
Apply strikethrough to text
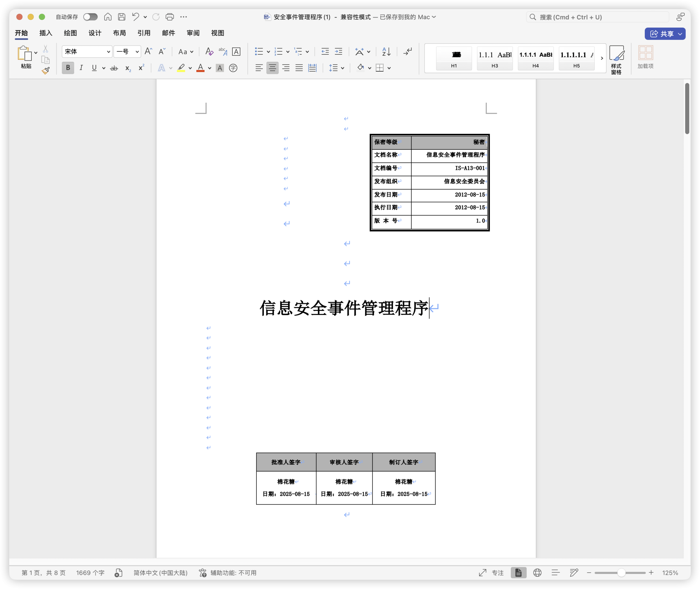point(114,68)
